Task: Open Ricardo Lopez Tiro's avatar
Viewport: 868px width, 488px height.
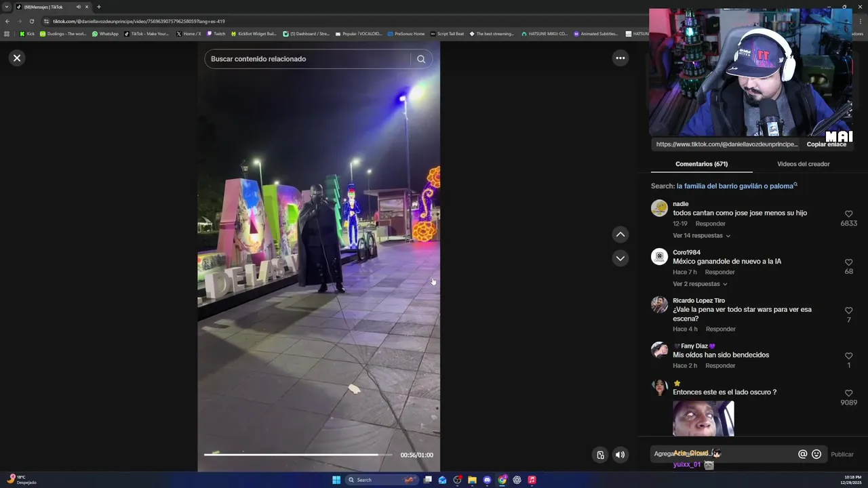Action: (659, 304)
